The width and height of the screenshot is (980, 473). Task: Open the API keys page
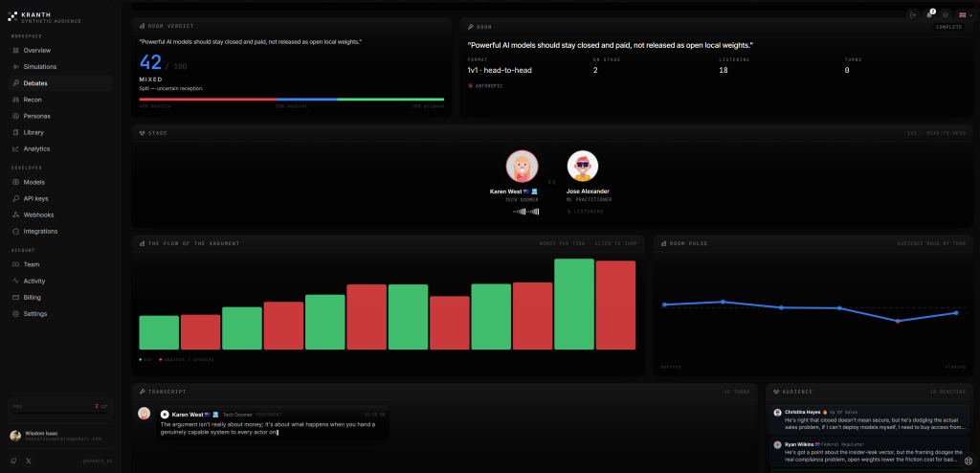point(60,198)
